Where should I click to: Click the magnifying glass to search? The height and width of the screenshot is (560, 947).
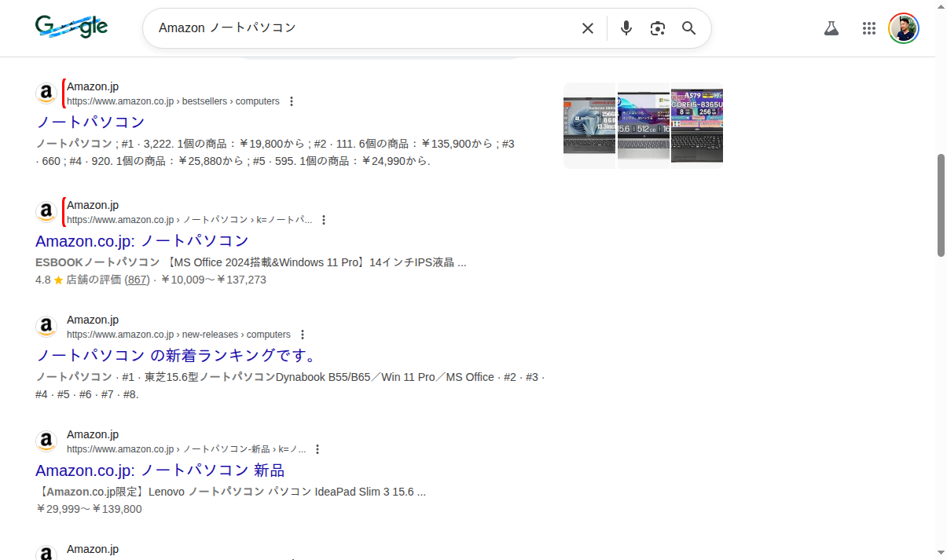pos(688,27)
